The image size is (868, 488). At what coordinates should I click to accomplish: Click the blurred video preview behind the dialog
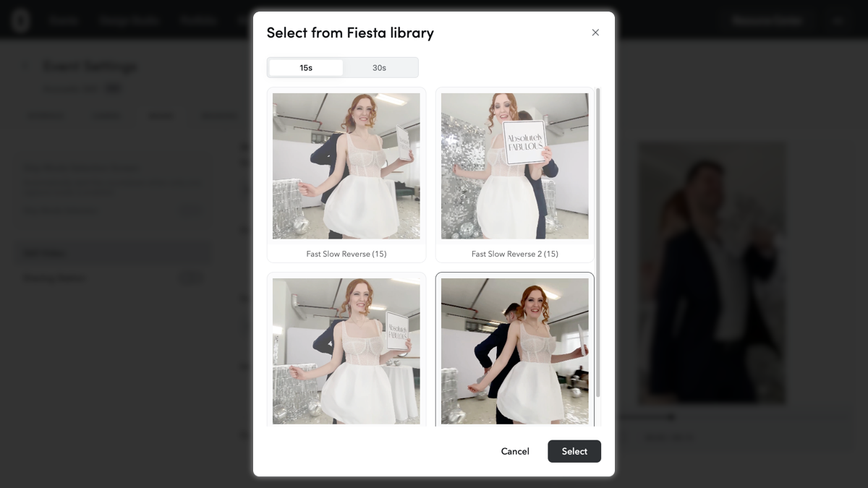pyautogui.click(x=712, y=273)
